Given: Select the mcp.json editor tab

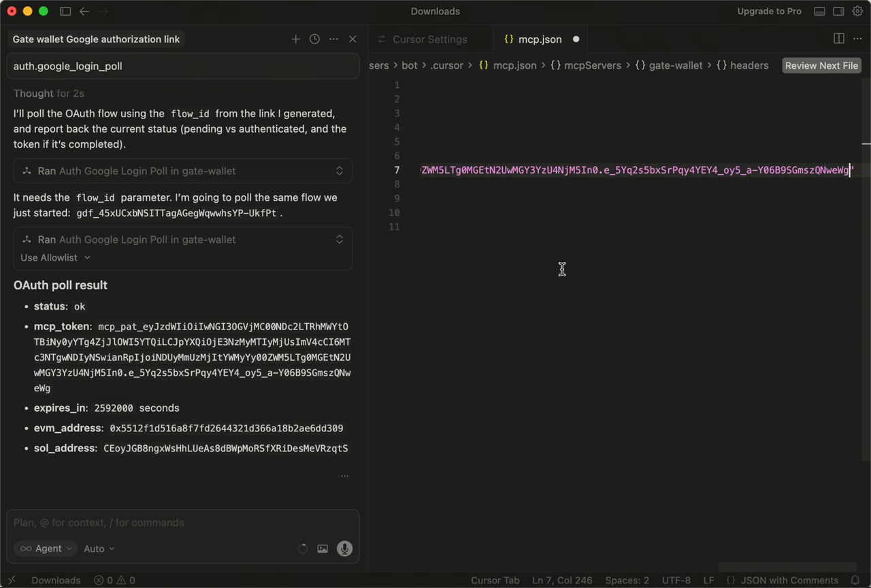Looking at the screenshot, I should pos(540,39).
